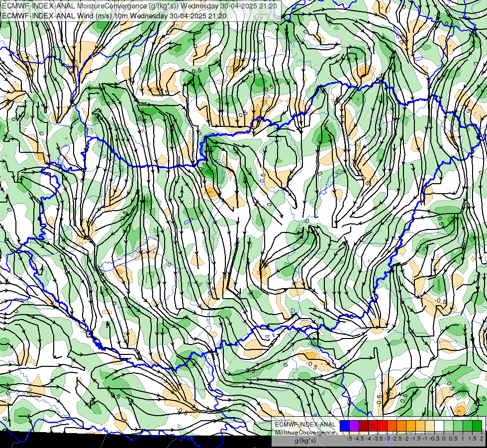The width and height of the screenshot is (487, 448).
Task: Click the blue legend color swatch
Action: 345,426
